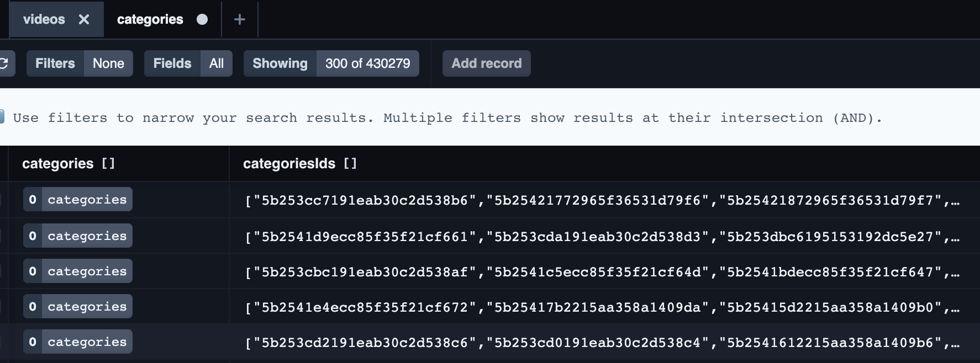
Task: Switch to the videos tab
Action: click(44, 19)
